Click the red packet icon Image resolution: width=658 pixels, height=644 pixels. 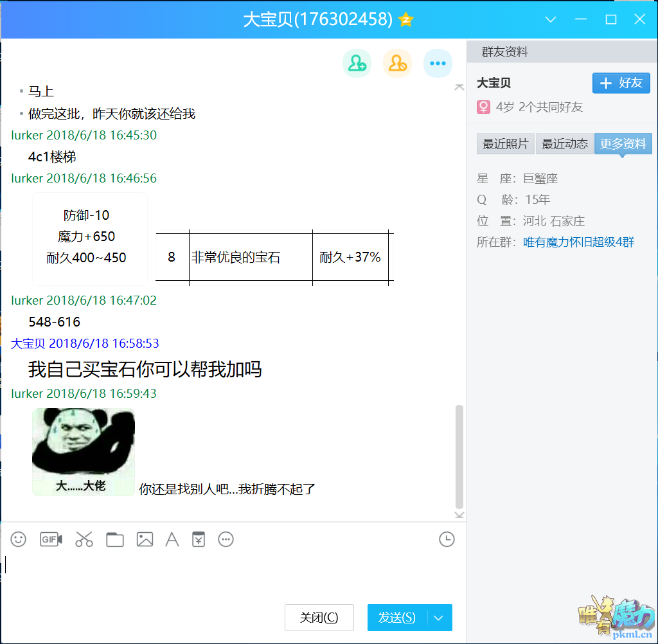pos(199,539)
